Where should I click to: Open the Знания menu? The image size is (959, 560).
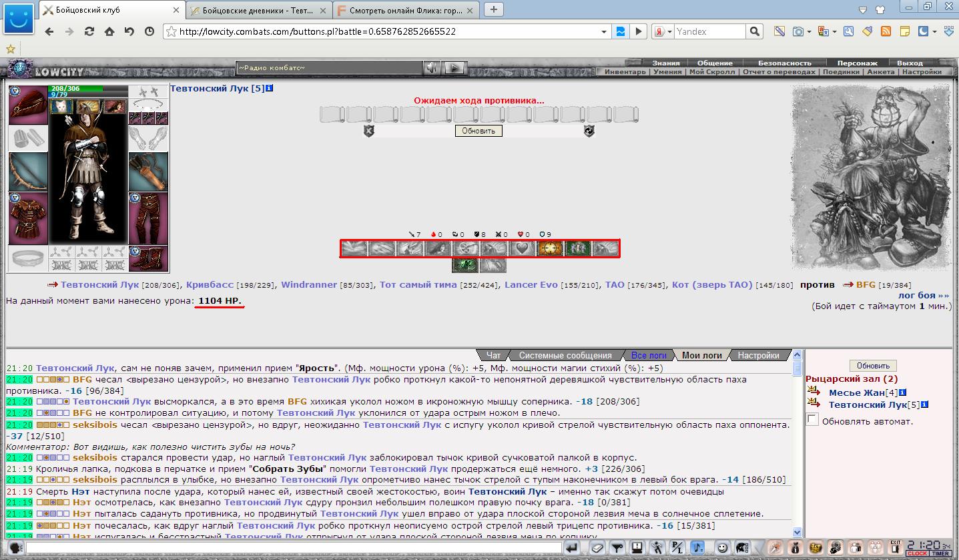click(666, 63)
